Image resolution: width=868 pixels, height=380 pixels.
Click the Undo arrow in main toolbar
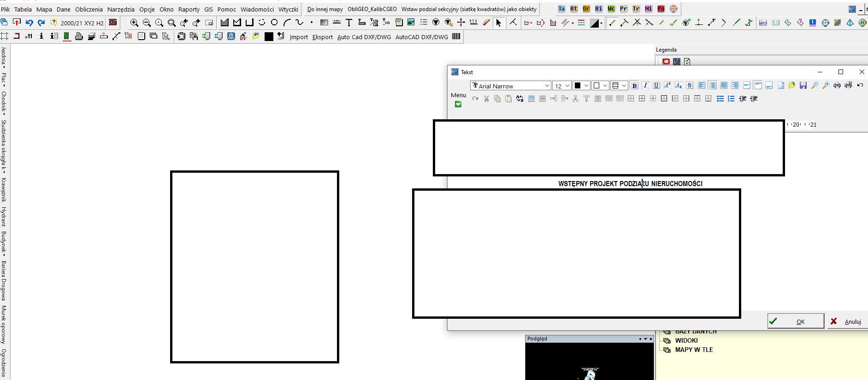[30, 23]
